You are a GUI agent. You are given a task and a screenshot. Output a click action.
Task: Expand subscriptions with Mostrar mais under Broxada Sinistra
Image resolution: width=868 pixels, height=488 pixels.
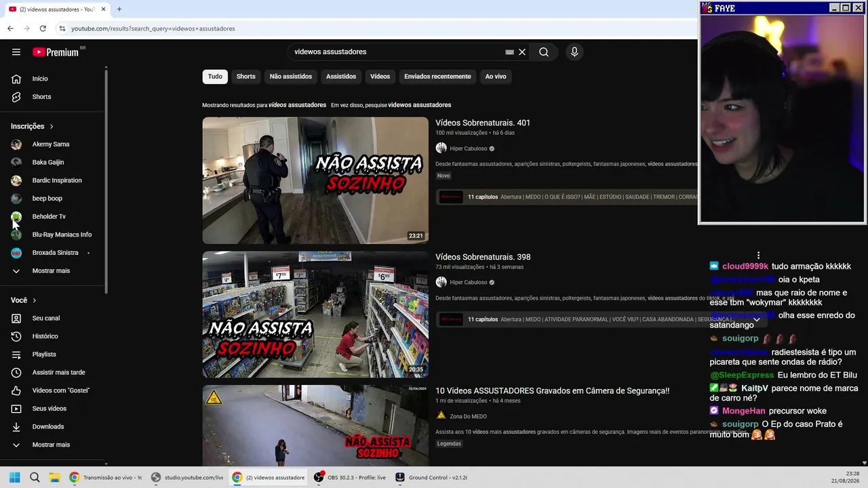pyautogui.click(x=52, y=271)
